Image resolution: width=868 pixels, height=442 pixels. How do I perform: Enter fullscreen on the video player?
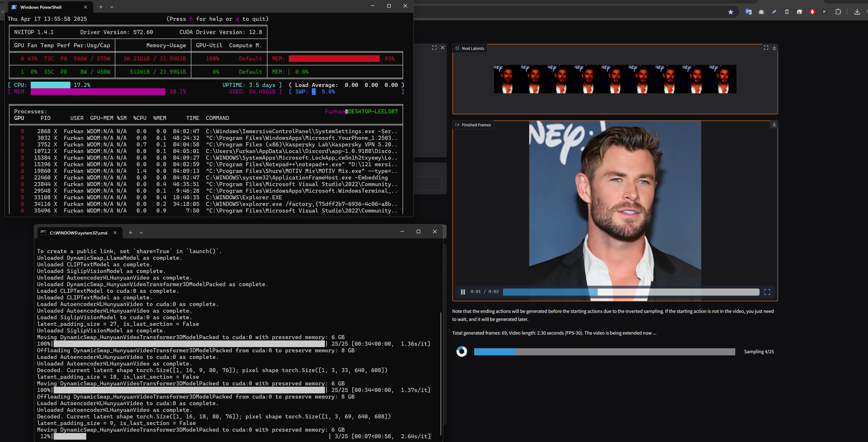(767, 292)
